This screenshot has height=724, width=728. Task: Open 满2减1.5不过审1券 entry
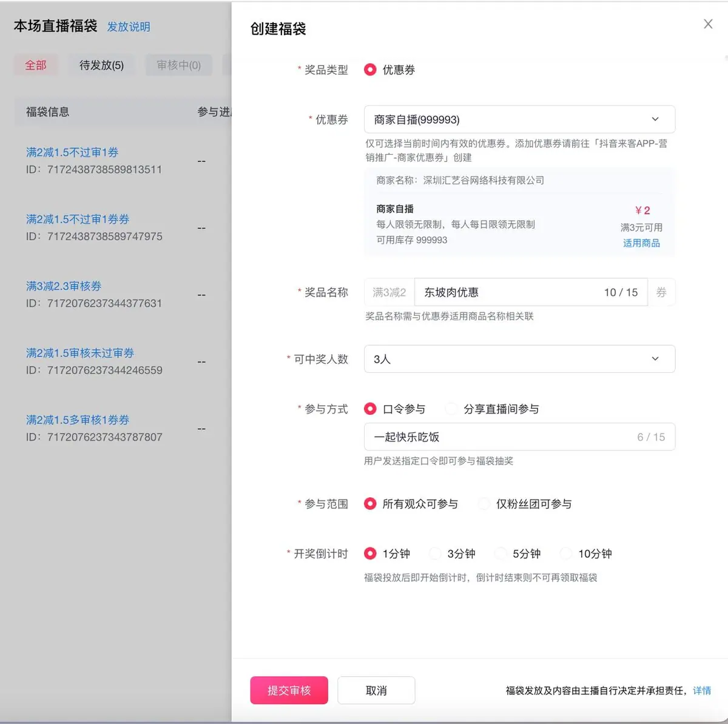[72, 152]
